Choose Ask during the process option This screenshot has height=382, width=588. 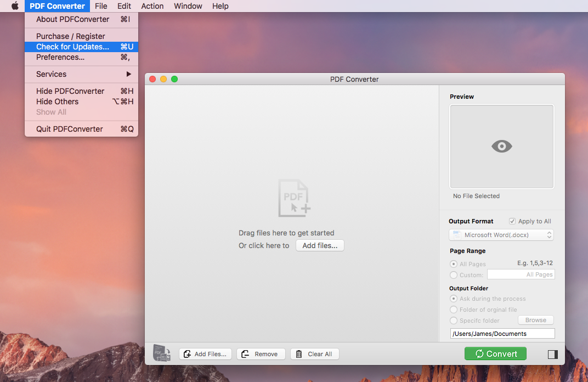click(x=454, y=299)
